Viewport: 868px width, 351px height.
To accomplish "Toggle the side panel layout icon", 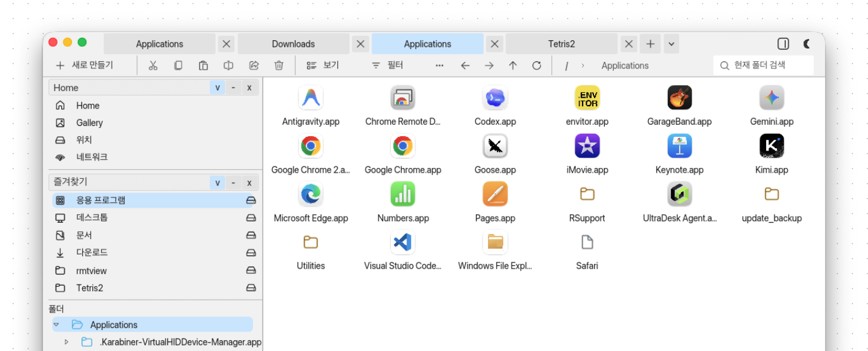I will (x=783, y=44).
